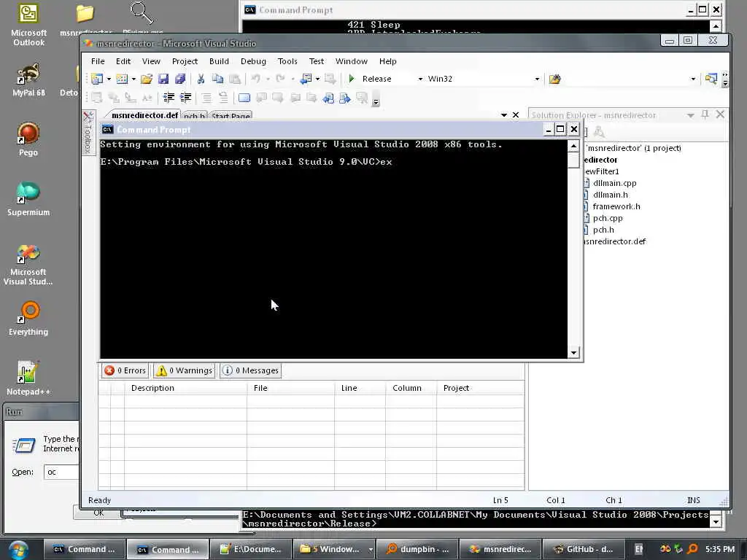Expand the Find combo box dropdown

(x=693, y=79)
